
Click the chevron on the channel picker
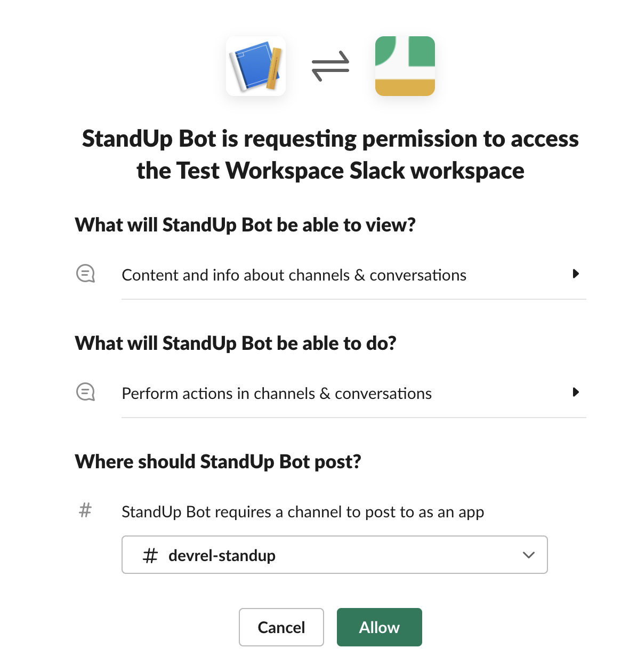pyautogui.click(x=528, y=555)
